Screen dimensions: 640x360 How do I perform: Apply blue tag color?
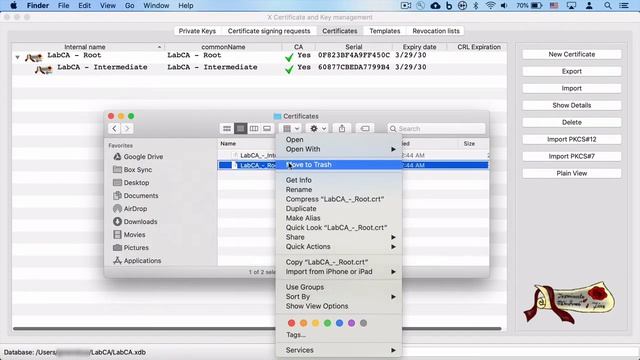(339, 323)
